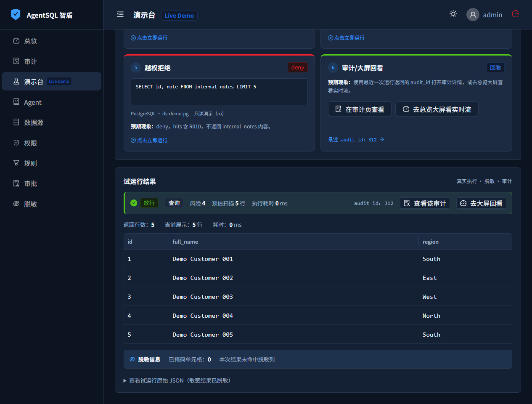This screenshot has width=532, height=404.
Task: Click the red logout icon
Action: tap(515, 14)
